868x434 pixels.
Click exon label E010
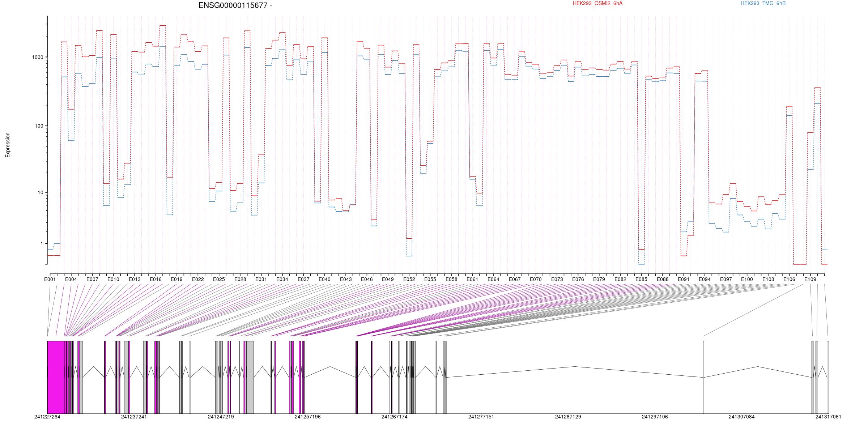coord(113,280)
